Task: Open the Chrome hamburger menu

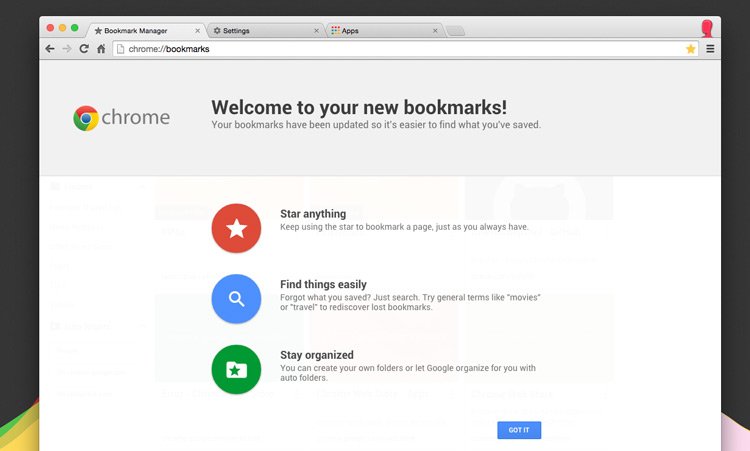Action: [x=710, y=49]
